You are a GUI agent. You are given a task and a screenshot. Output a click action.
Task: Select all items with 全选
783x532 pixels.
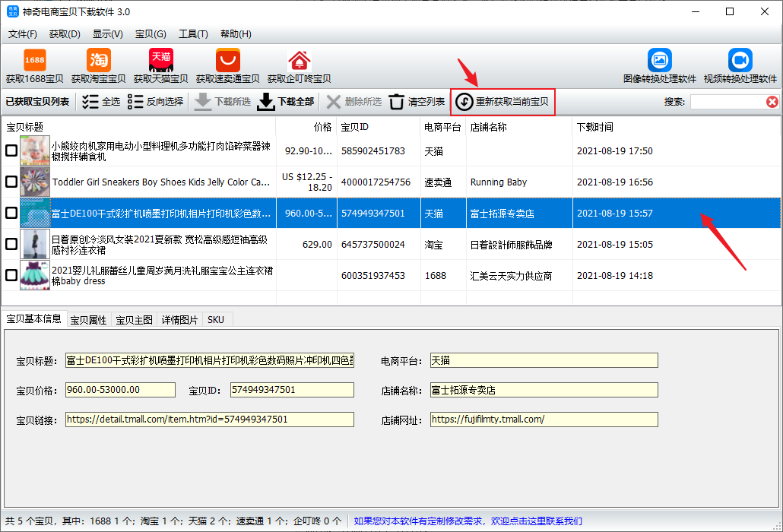tap(101, 102)
